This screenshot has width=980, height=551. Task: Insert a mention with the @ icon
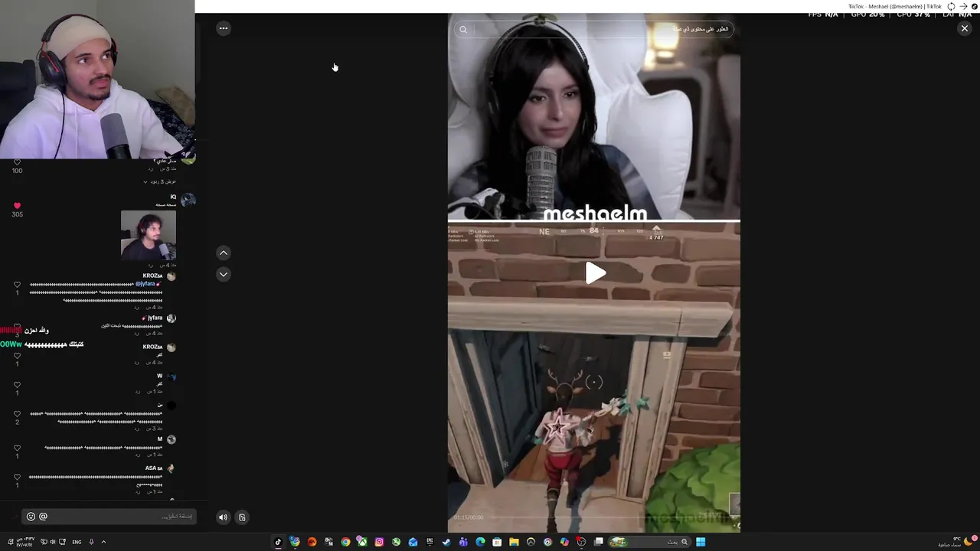[43, 517]
